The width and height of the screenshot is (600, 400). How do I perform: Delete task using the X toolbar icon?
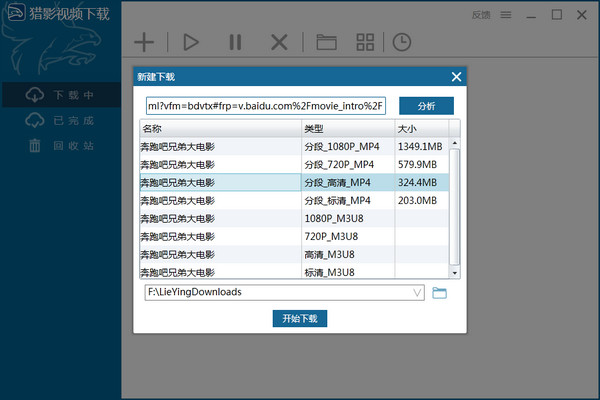pos(280,42)
